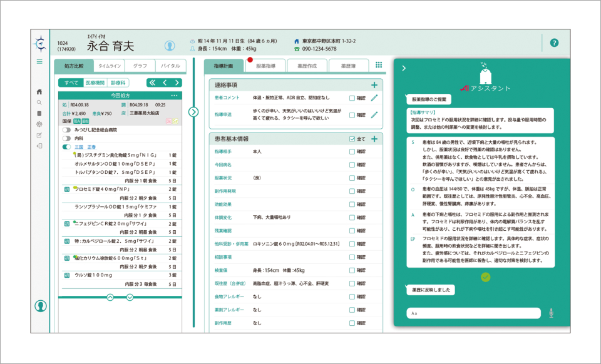The height and width of the screenshot is (364, 601).
Task: Open the settings gear in the sidebar
Action: coord(39,124)
